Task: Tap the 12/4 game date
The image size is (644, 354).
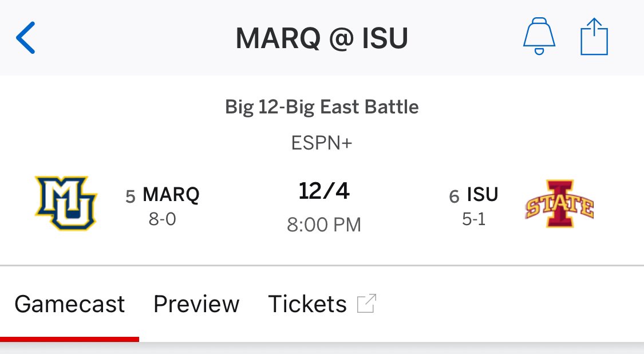Action: pyautogui.click(x=323, y=191)
